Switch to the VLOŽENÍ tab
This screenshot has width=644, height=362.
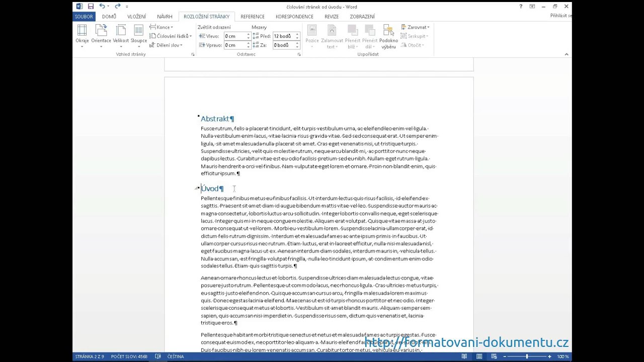click(136, 17)
